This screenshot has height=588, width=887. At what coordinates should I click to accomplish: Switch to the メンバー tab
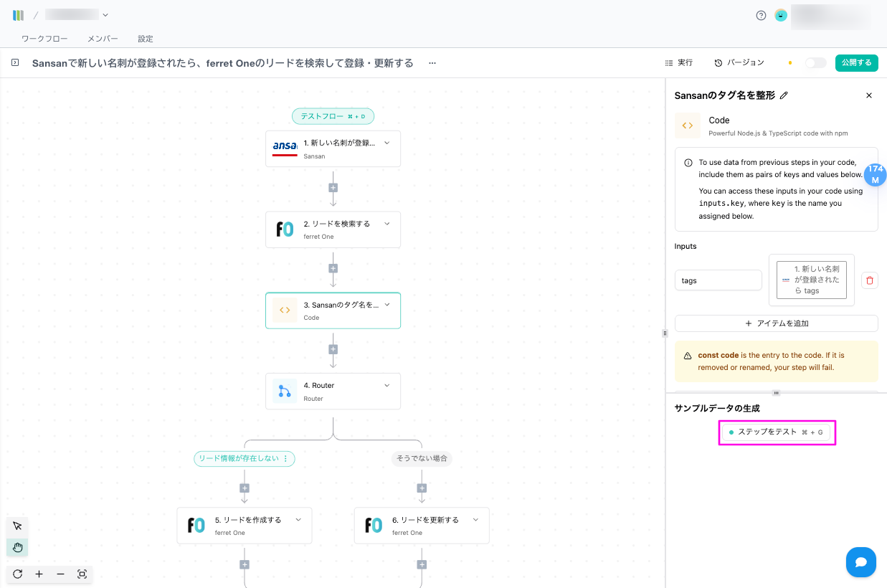[x=103, y=39]
